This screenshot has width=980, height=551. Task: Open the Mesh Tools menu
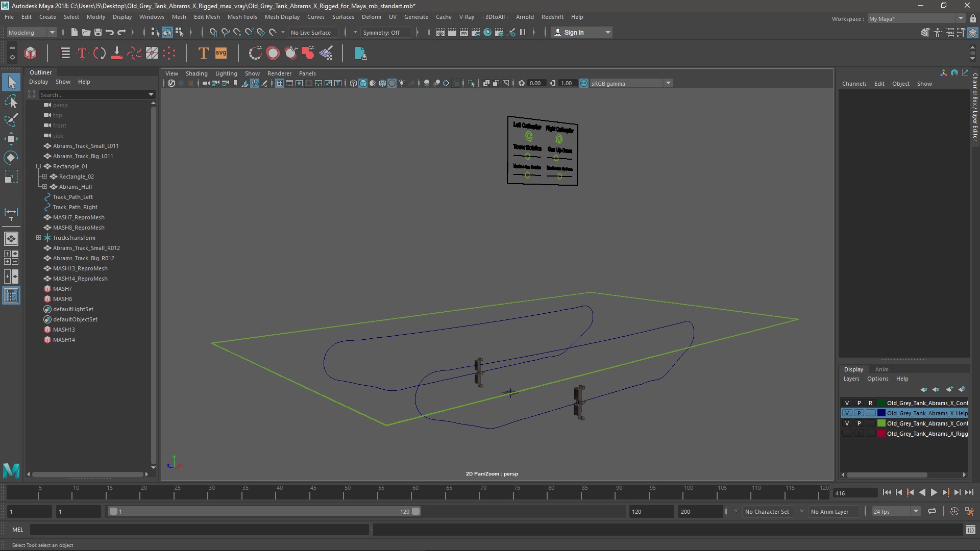tap(242, 17)
